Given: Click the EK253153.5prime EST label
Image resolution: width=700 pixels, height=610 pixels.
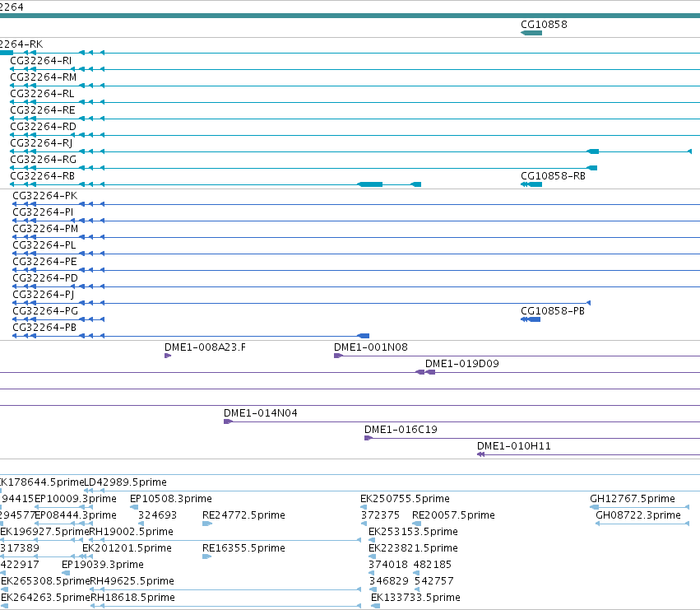Looking at the screenshot, I should (x=414, y=533).
